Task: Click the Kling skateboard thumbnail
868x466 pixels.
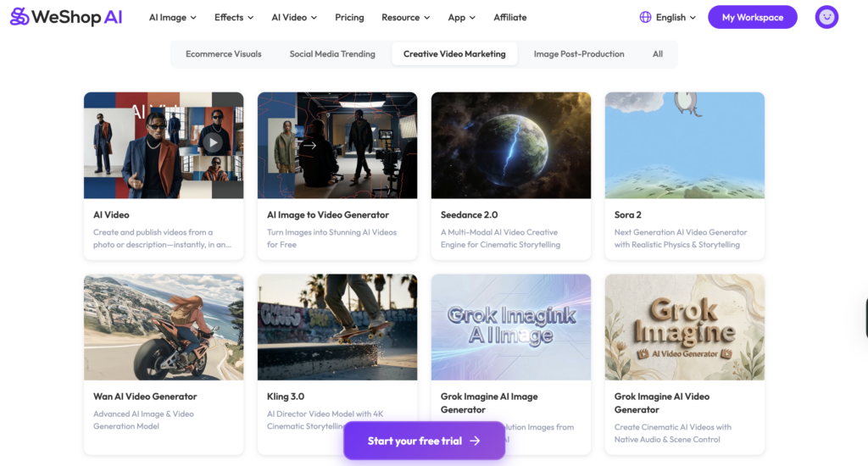Action: coord(337,327)
